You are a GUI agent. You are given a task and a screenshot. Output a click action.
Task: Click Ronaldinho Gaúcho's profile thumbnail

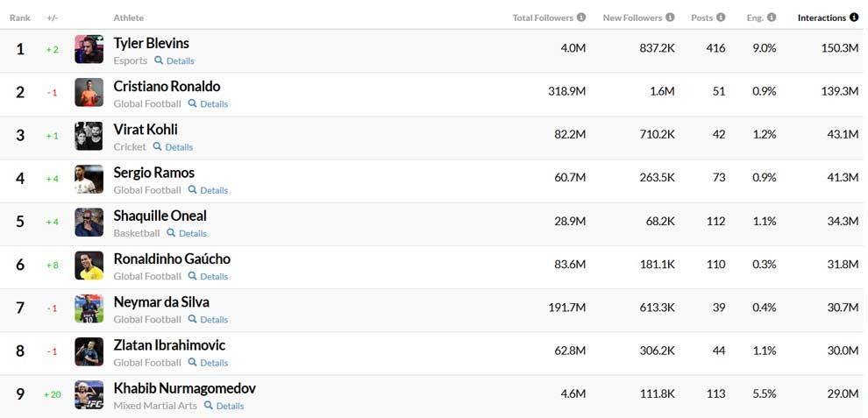[89, 266]
